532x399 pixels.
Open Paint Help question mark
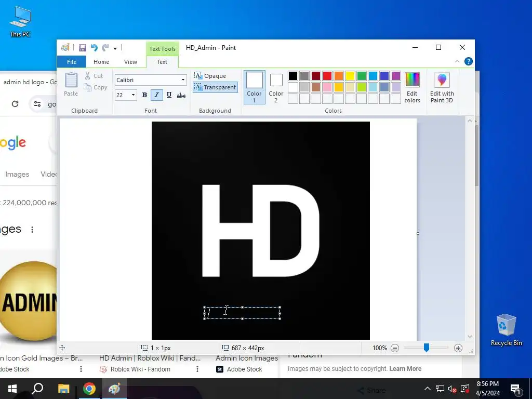(468, 61)
